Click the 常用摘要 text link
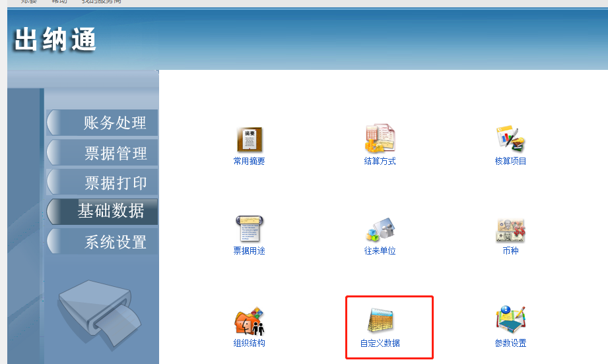Image resolution: width=608 pixels, height=364 pixels. [x=249, y=161]
